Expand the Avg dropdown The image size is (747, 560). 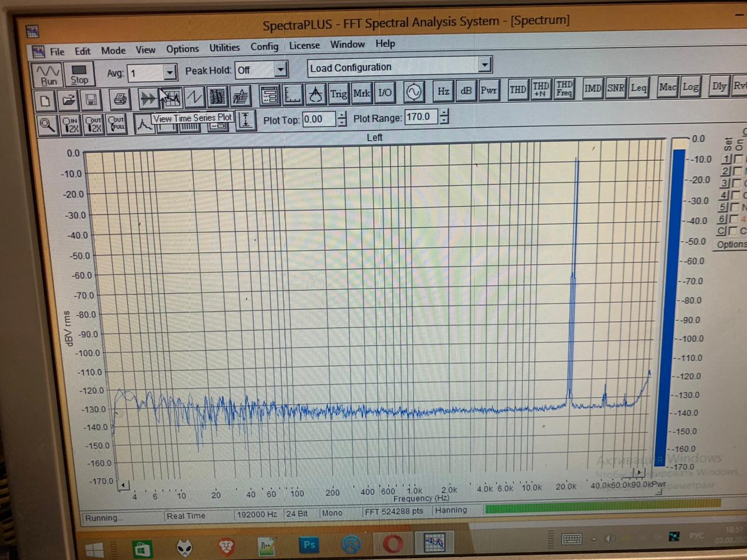(x=169, y=72)
